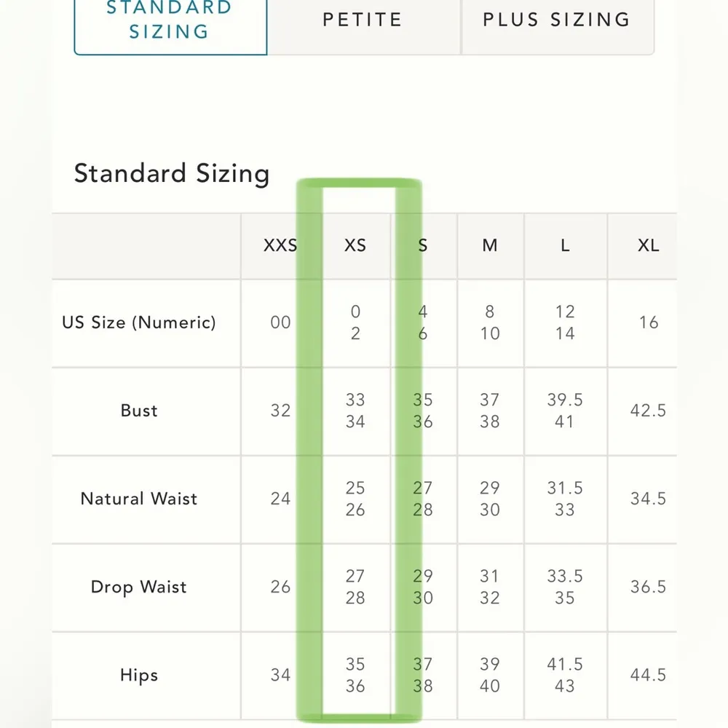
Task: Click the M natural waist 29/30 cell
Action: pyautogui.click(x=490, y=499)
